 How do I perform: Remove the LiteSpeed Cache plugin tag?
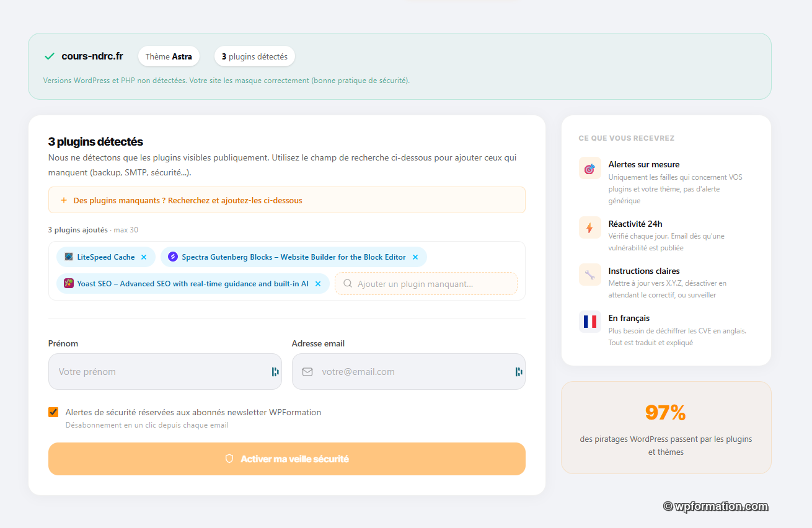tap(144, 257)
